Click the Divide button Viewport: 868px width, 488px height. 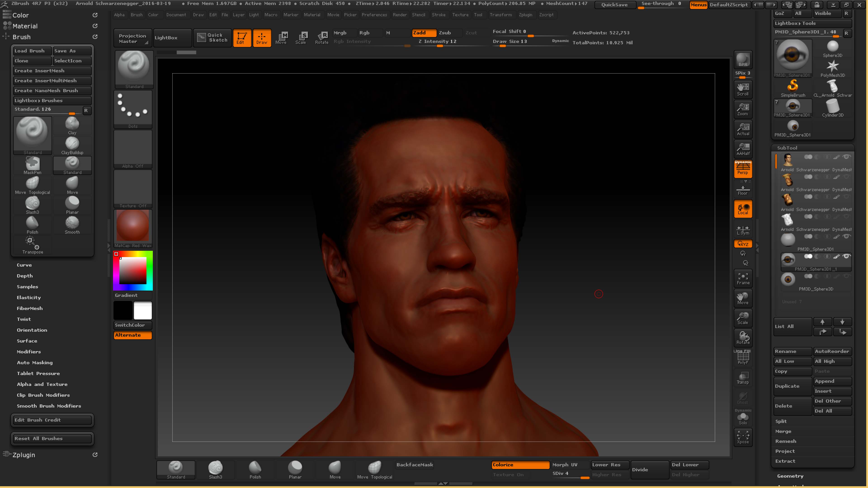pos(650,469)
